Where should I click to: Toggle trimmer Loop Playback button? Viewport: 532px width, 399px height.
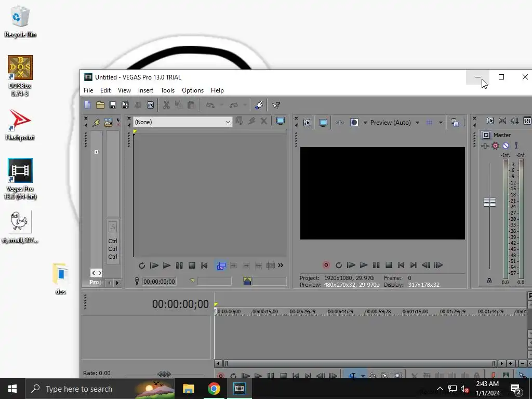[142, 265]
